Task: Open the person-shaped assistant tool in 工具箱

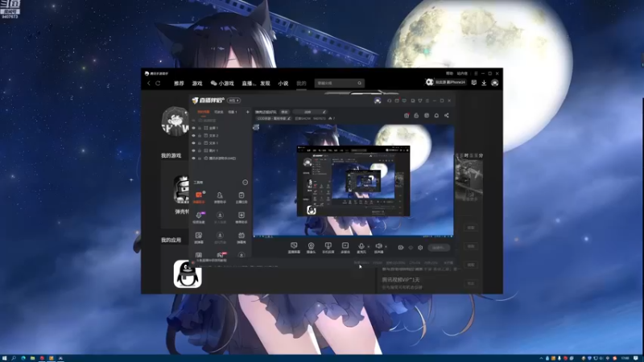Action: click(x=220, y=197)
